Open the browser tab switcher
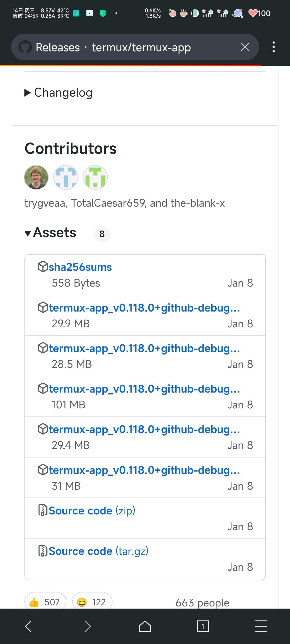This screenshot has height=644, width=290. [x=203, y=626]
